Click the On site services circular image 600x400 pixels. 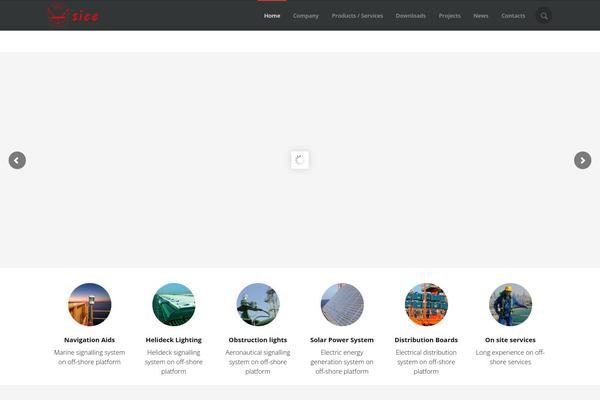tap(510, 305)
